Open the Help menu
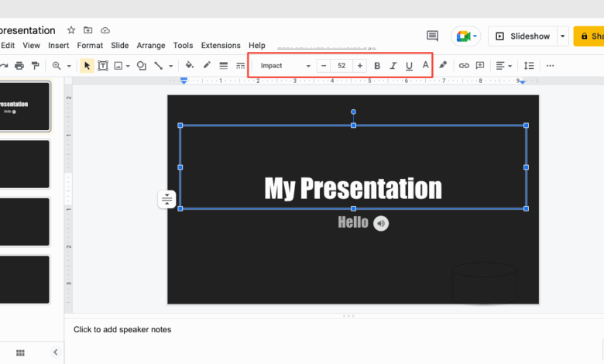This screenshot has height=364, width=604. point(257,46)
